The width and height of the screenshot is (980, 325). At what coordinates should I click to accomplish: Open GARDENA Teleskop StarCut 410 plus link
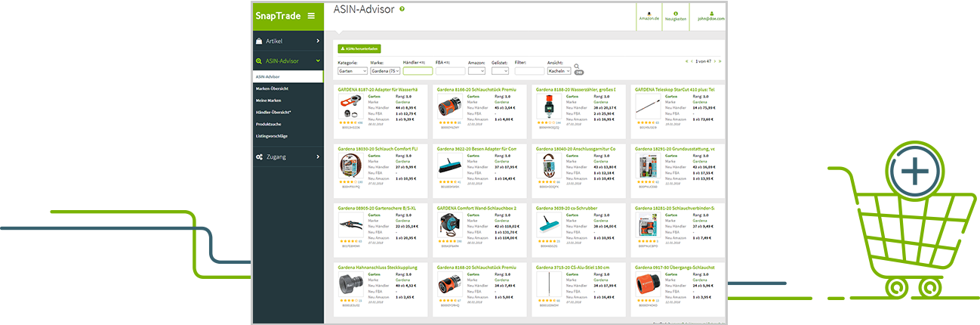pyautogui.click(x=674, y=89)
